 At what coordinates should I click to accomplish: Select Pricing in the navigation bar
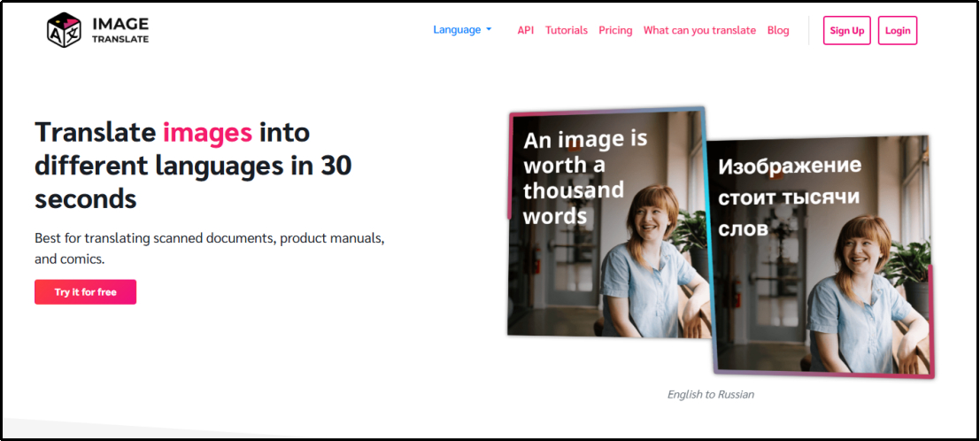(x=615, y=30)
